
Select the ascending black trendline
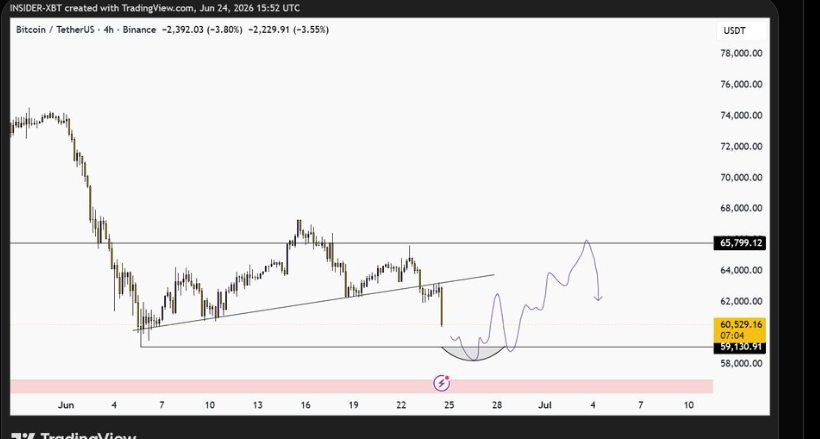point(314,302)
